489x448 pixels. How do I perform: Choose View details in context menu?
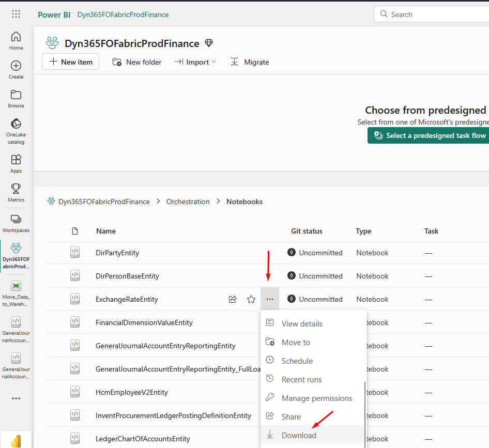click(313, 323)
